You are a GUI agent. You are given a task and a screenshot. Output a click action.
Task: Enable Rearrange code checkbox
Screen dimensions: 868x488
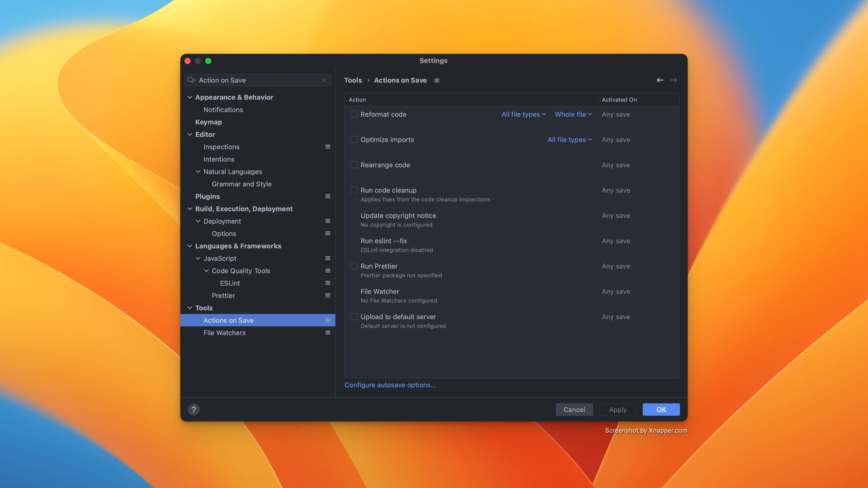click(x=354, y=165)
